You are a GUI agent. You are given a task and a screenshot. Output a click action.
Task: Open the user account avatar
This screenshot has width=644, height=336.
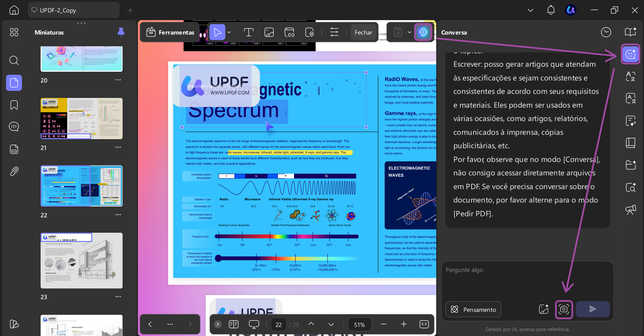pyautogui.click(x=571, y=10)
